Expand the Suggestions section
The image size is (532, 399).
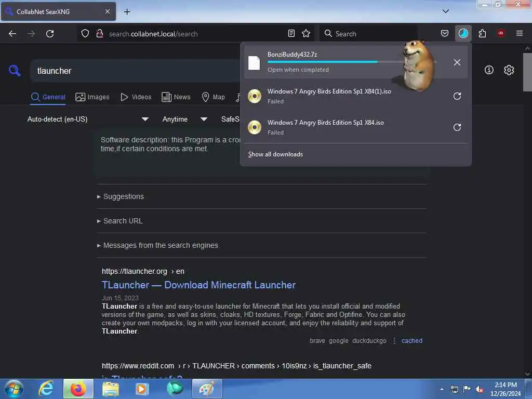point(121,196)
